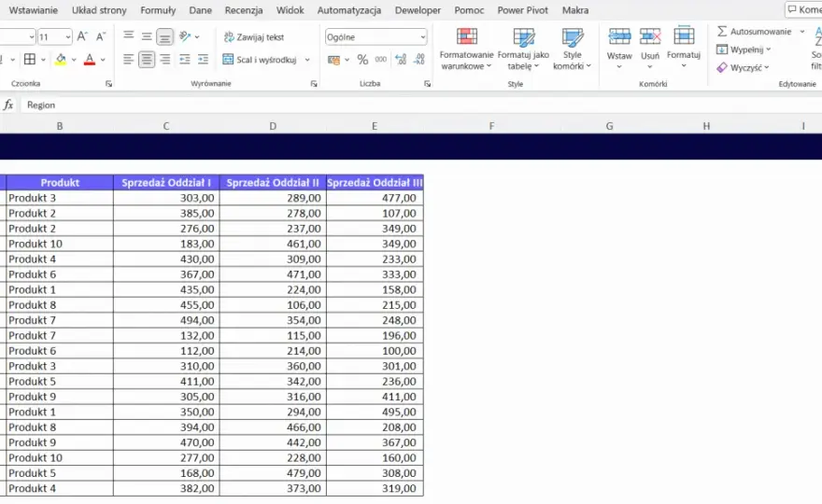This screenshot has height=504, width=822.
Task: Open the Widok tab
Action: (290, 10)
